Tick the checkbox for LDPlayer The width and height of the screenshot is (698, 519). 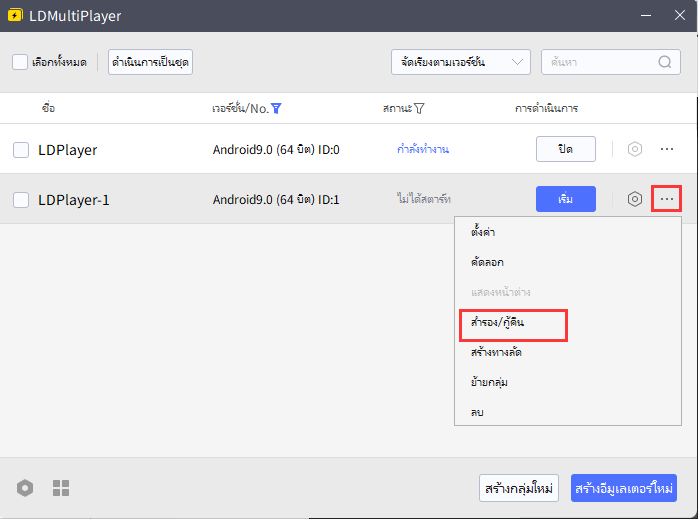point(21,150)
